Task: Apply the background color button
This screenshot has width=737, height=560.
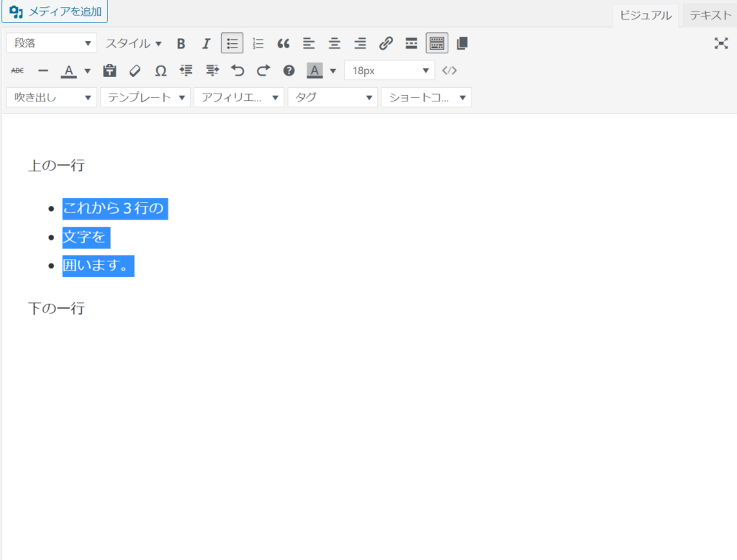Action: coord(315,71)
